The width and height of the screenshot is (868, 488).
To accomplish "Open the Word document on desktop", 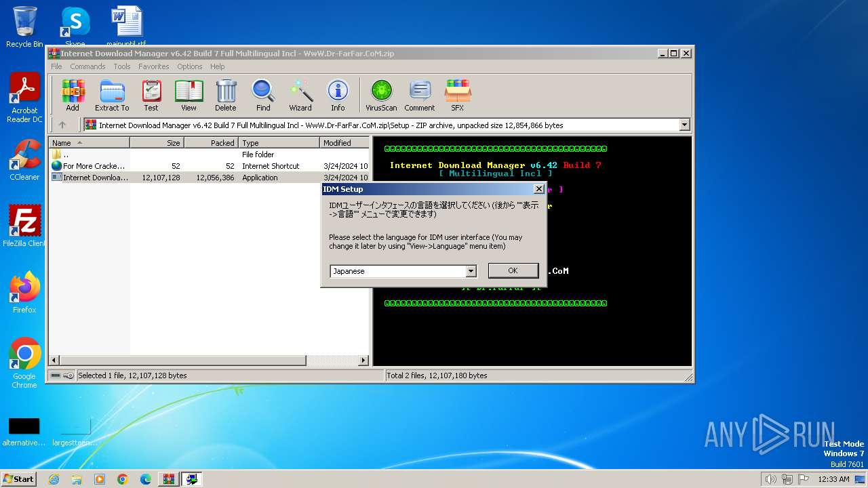I will point(126,27).
